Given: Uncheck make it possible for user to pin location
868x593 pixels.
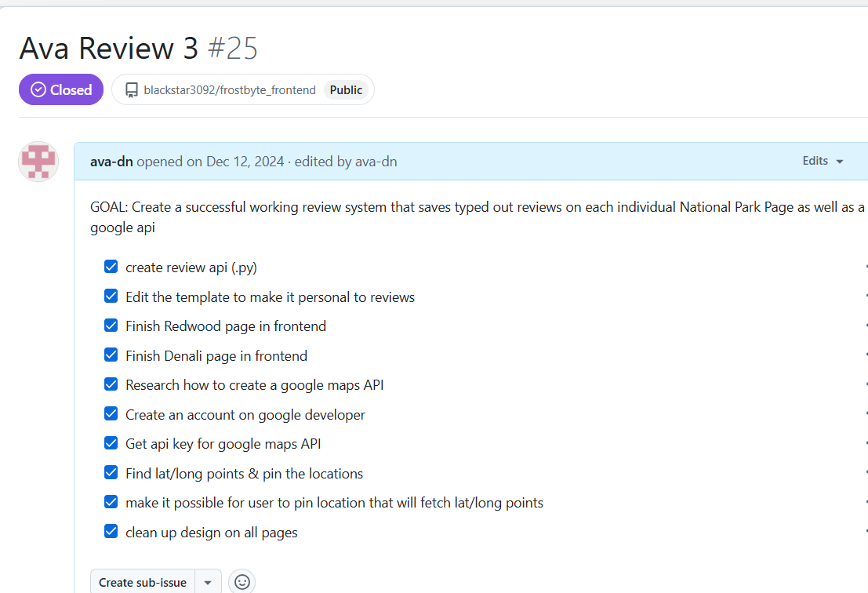Looking at the screenshot, I should tap(111, 502).
